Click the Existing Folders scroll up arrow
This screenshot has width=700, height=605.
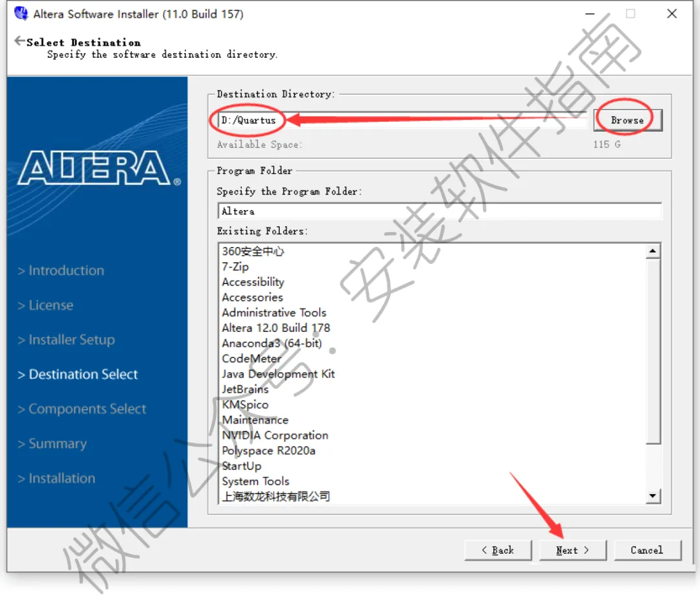click(653, 251)
